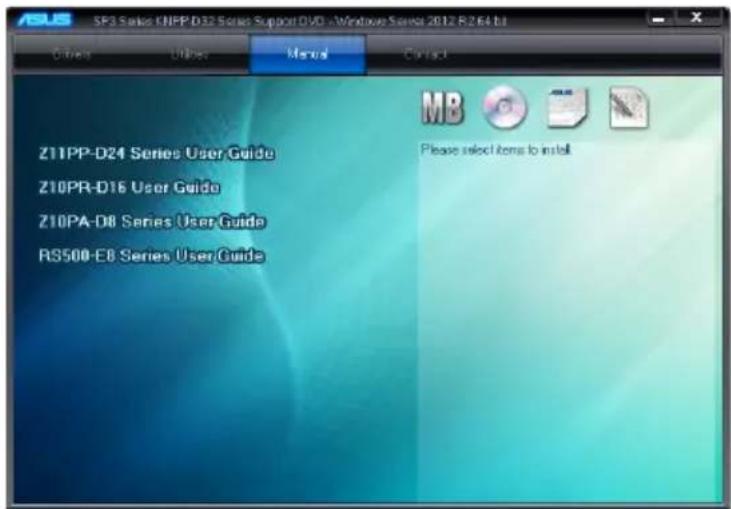Close the ASUS Support DVD window
731x509 pixels.
point(697,18)
